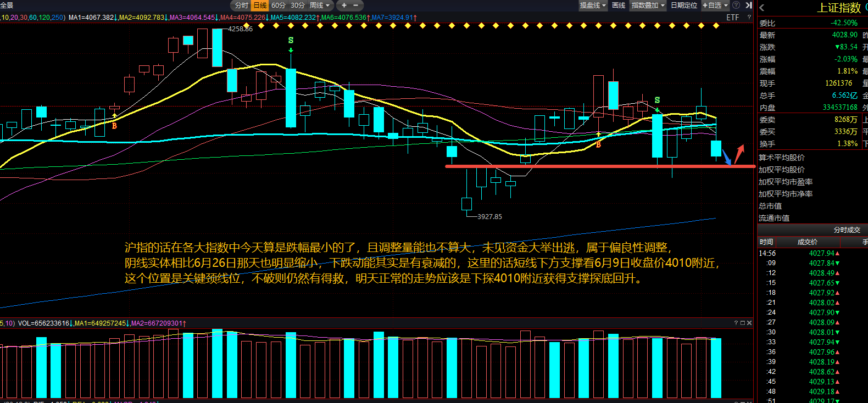Open the 操盘线 dropdown
The height and width of the screenshot is (403, 868).
point(593,5)
